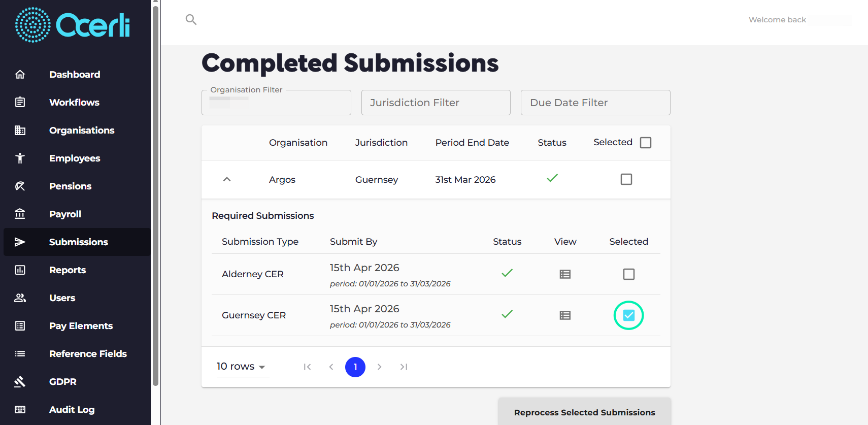Open the Jurisdiction Filter dropdown
The width and height of the screenshot is (868, 425).
click(436, 103)
